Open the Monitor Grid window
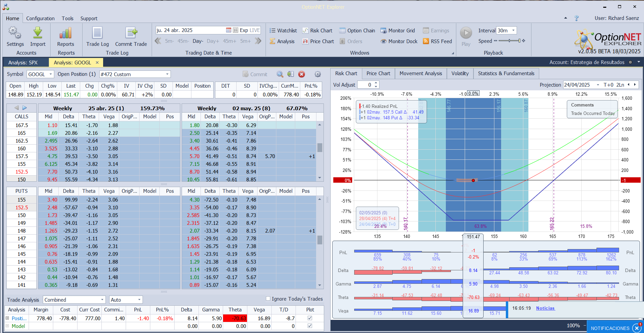This screenshot has width=644, height=333. tap(398, 31)
